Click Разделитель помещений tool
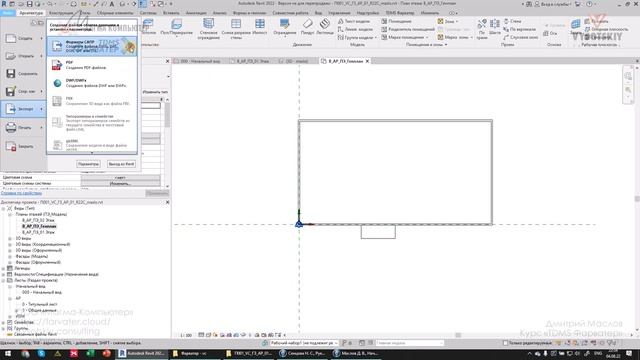The image size is (640, 360). [408, 29]
